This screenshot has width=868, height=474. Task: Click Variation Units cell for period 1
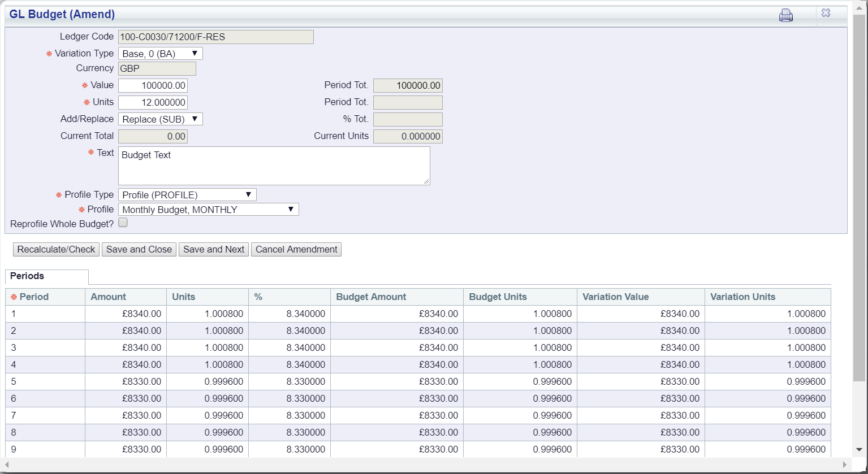tap(768, 314)
